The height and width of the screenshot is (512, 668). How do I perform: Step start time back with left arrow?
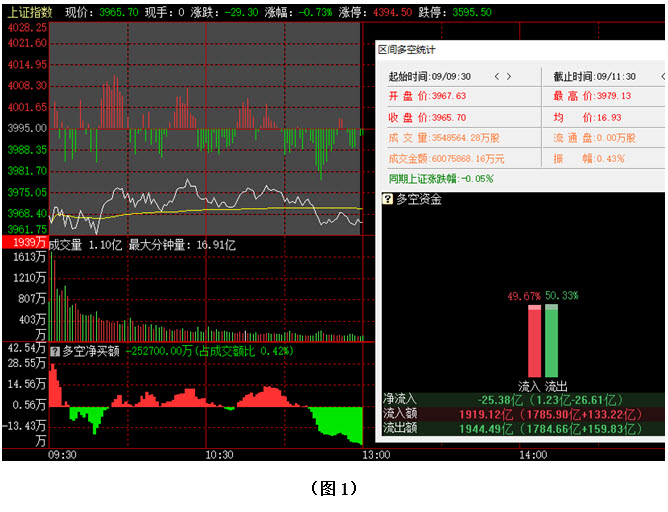tap(496, 76)
